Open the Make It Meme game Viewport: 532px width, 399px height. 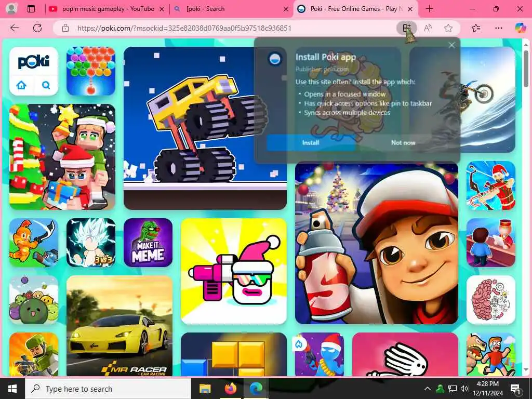click(148, 243)
